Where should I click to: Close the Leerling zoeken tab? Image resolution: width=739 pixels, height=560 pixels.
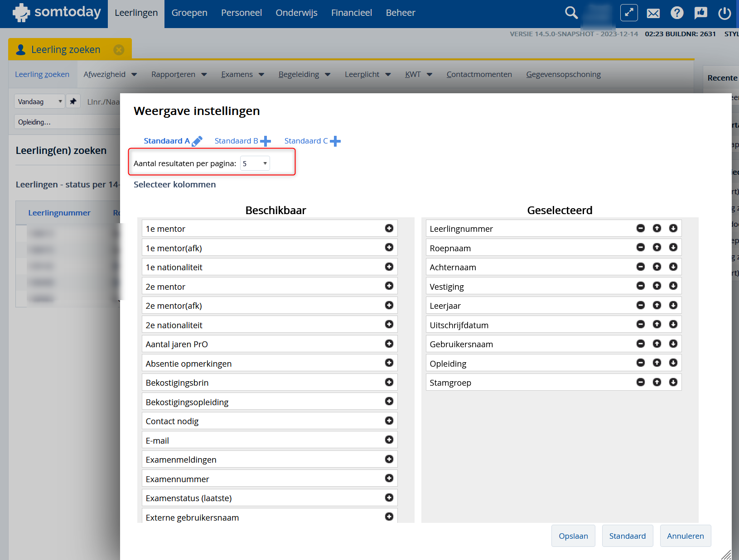click(x=119, y=50)
